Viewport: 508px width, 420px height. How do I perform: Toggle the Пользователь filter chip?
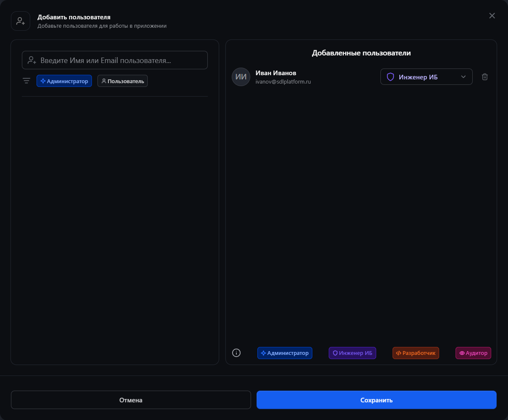click(x=123, y=81)
